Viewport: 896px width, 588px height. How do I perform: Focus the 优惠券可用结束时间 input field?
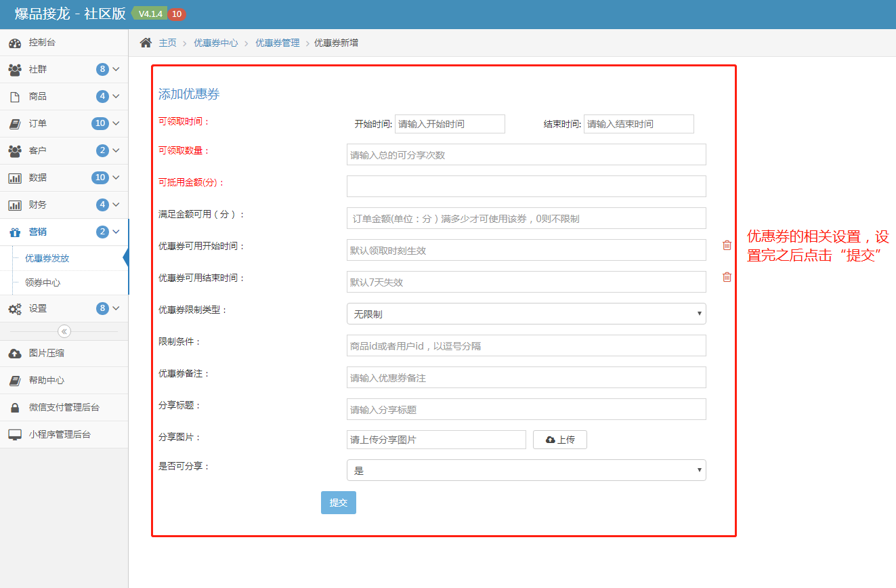tap(526, 282)
